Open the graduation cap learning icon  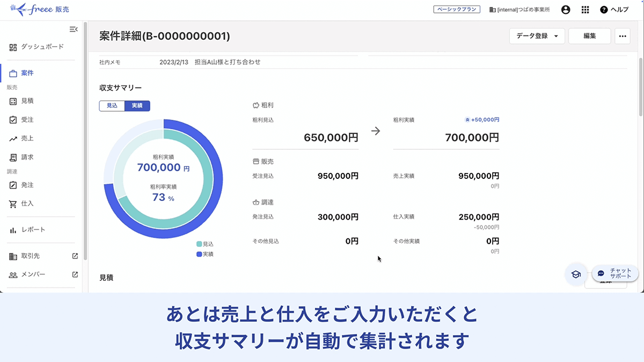tap(576, 274)
